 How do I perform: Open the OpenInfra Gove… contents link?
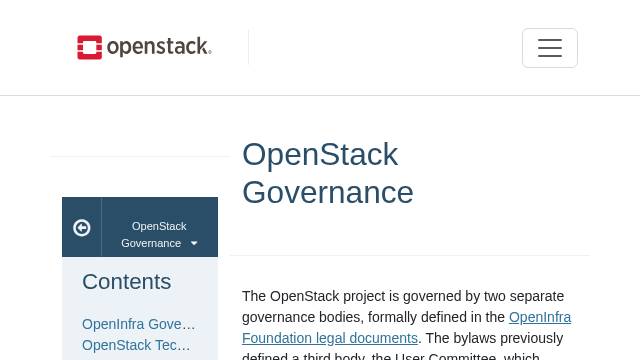coord(138,324)
